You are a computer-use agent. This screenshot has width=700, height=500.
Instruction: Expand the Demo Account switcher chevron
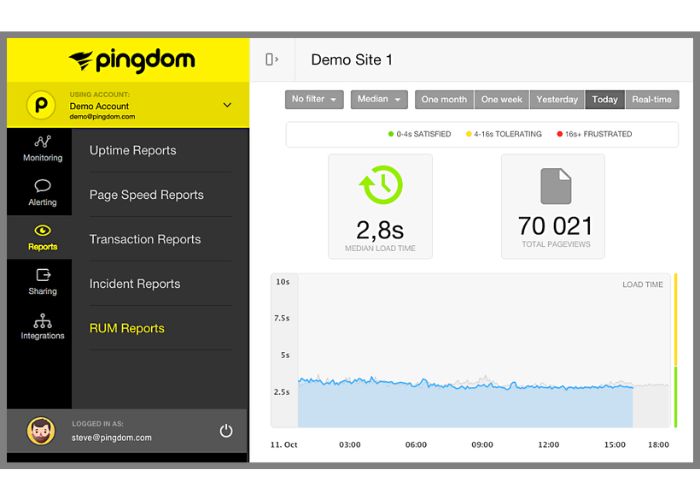tap(227, 105)
